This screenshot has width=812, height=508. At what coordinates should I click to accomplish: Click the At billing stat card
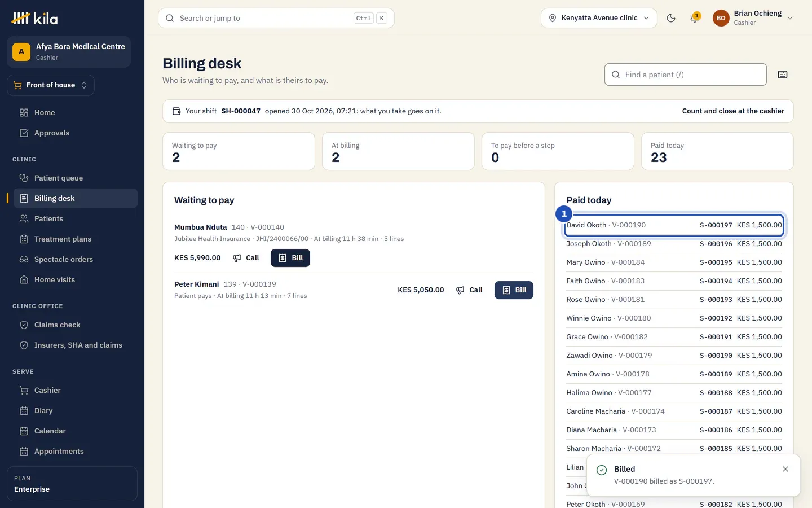click(398, 151)
